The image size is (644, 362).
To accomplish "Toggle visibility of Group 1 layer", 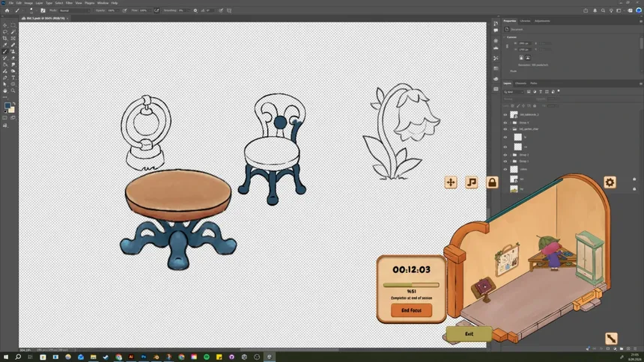I will click(x=505, y=162).
